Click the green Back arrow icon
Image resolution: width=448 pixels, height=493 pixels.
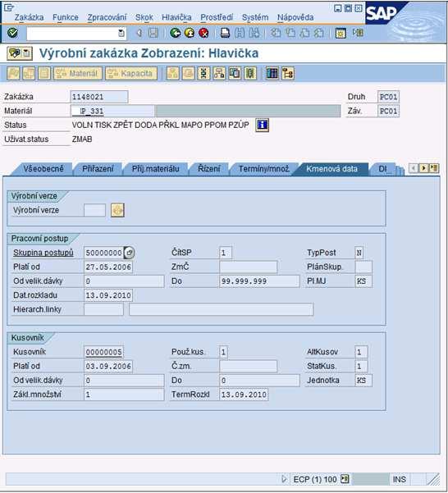click(175, 33)
